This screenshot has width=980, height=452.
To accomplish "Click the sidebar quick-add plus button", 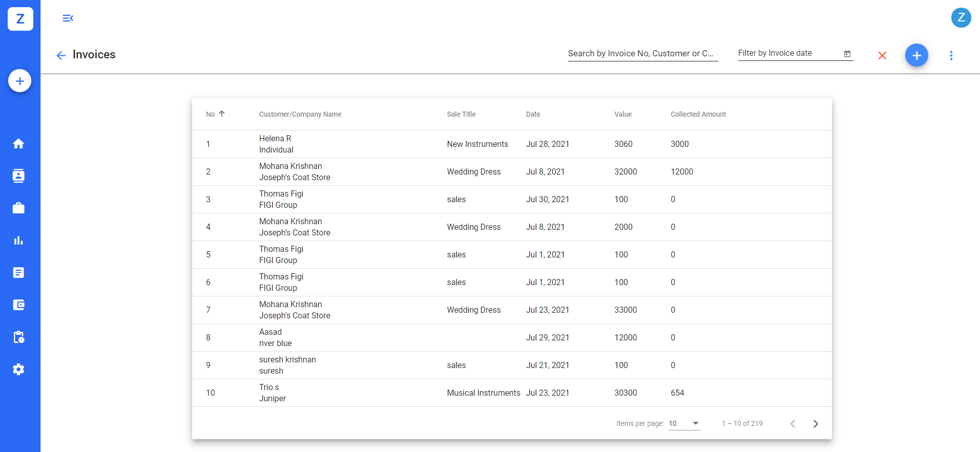I will [20, 81].
